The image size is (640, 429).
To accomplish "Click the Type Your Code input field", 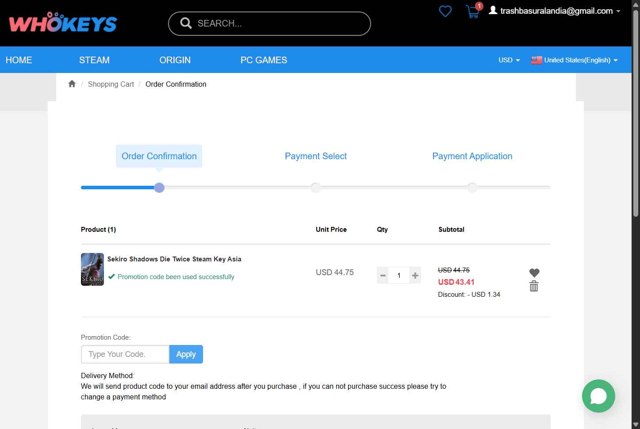I will click(x=125, y=354).
